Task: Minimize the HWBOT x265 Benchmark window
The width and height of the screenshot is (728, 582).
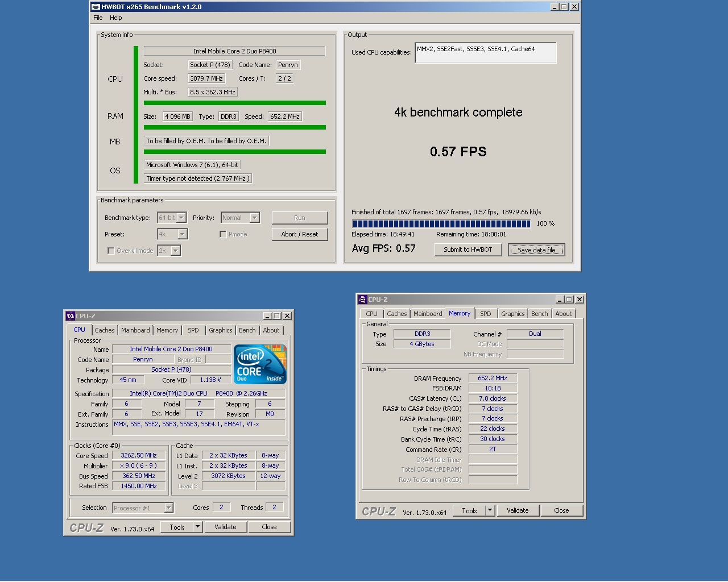Action: pyautogui.click(x=555, y=7)
